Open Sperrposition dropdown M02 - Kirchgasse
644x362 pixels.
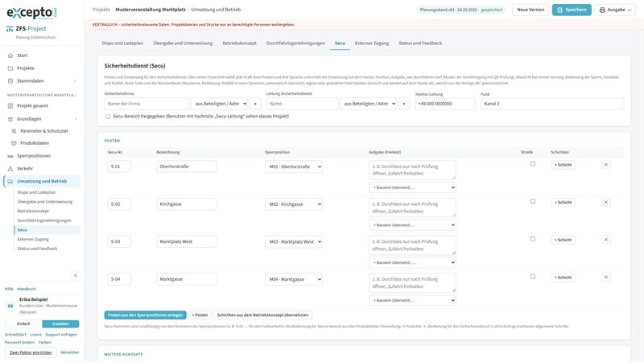294,204
